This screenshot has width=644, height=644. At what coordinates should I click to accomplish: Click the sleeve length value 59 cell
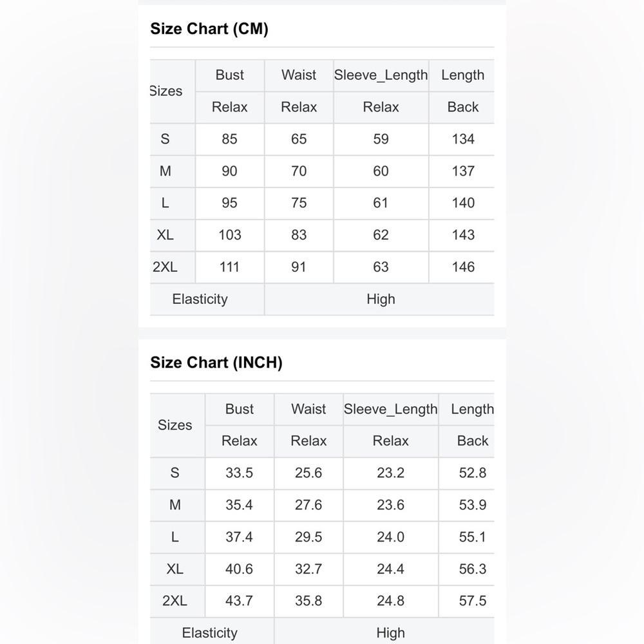click(x=381, y=139)
